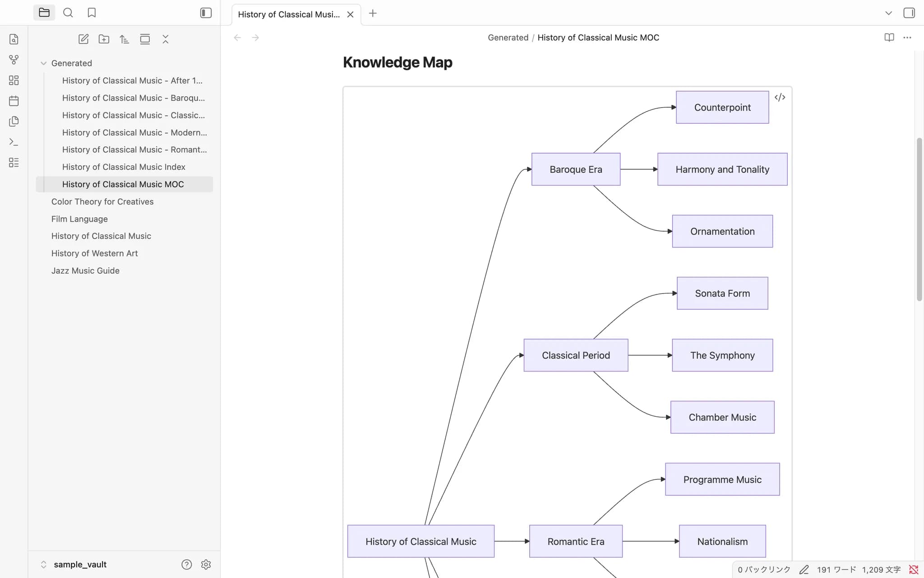The height and width of the screenshot is (578, 924).
Task: Open command palette terminal icon
Action: [14, 142]
